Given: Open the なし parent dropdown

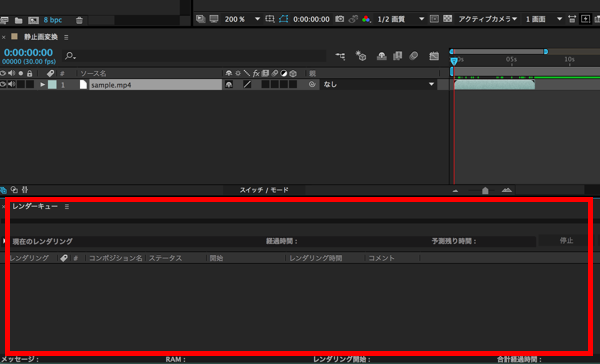Looking at the screenshot, I should pyautogui.click(x=378, y=84).
